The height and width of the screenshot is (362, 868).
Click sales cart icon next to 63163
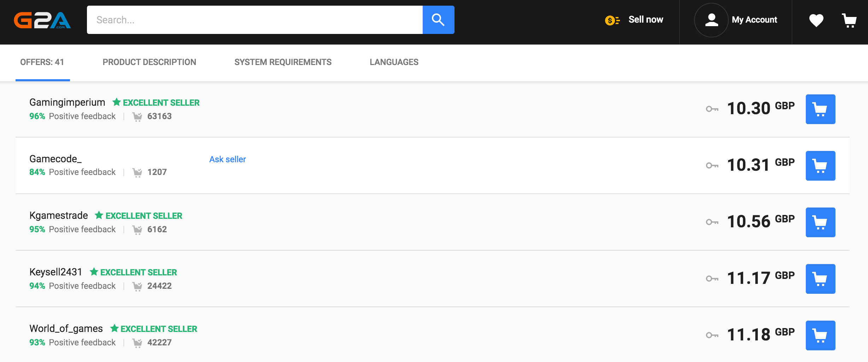tap(137, 117)
